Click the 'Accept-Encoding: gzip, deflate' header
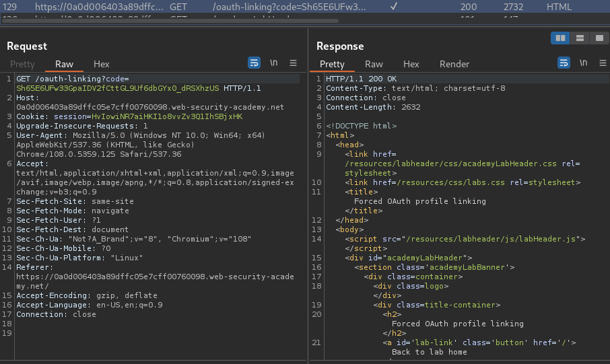This screenshot has height=364, width=610. tap(86, 295)
